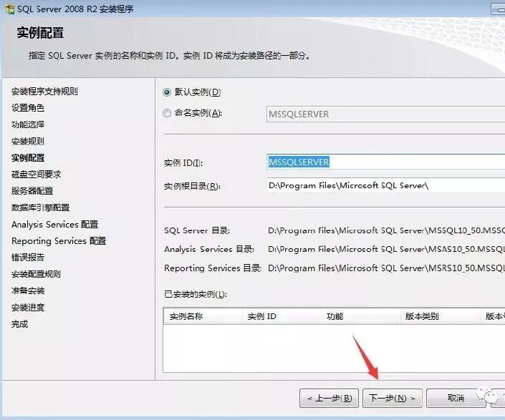The width and height of the screenshot is (505, 420).
Task: Click the 实例名称 column header
Action: (x=203, y=316)
